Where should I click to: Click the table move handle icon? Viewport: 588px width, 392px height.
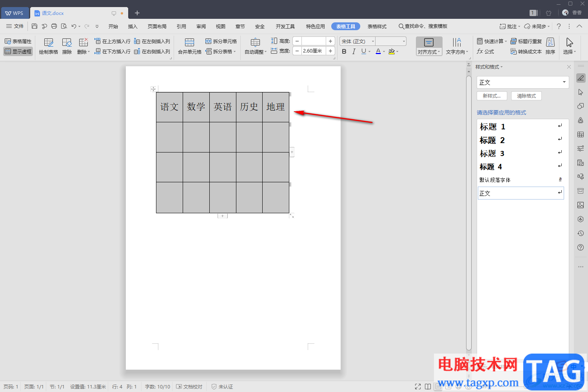pyautogui.click(x=153, y=89)
